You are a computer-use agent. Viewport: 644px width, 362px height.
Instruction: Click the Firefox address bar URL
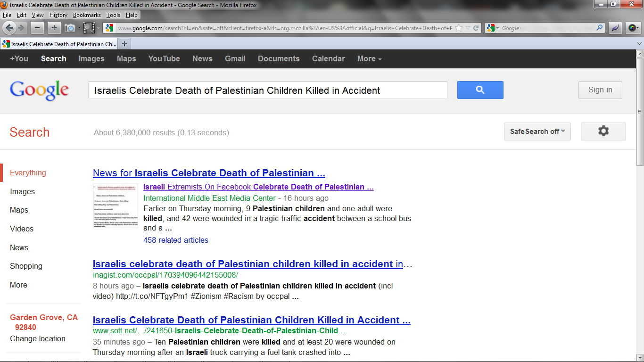[x=284, y=28]
